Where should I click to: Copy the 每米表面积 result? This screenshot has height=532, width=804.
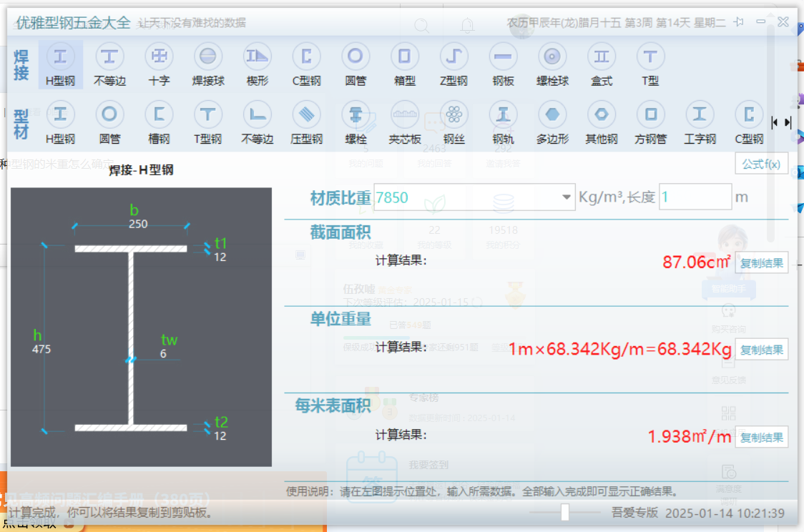tap(762, 437)
